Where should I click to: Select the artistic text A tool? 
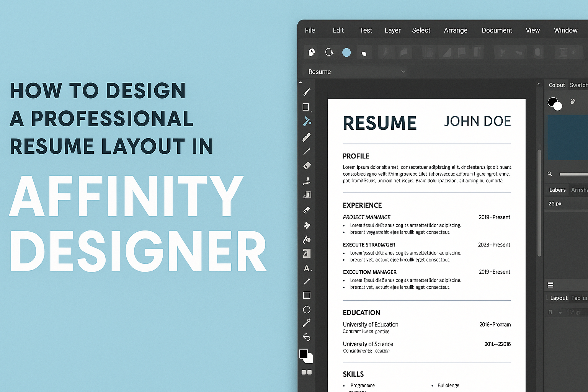(307, 268)
